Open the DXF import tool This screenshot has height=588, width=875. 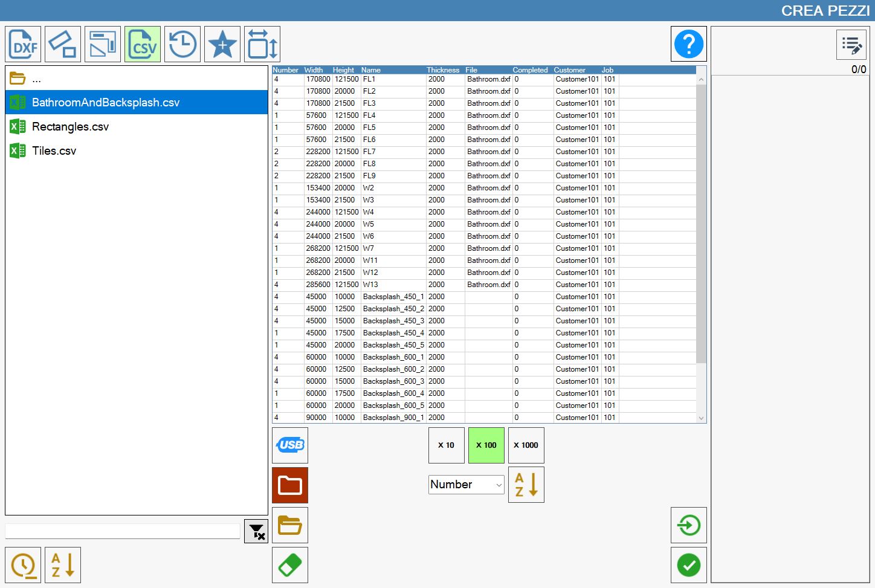pos(23,44)
